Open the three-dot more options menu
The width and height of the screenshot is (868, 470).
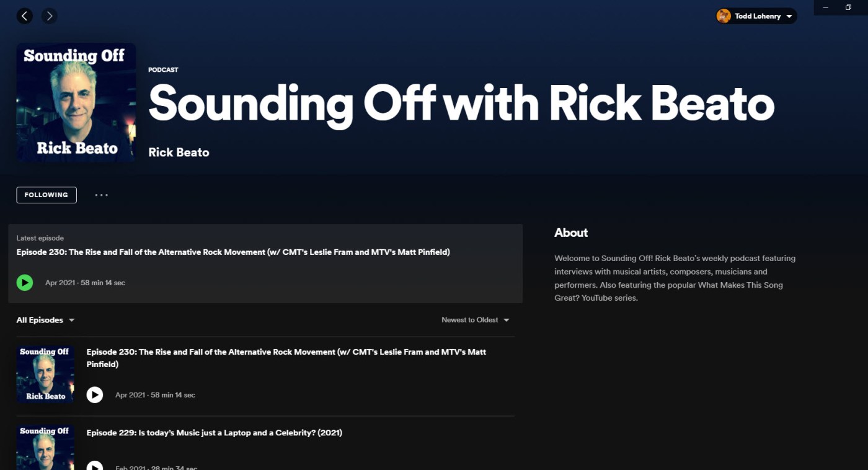[102, 195]
